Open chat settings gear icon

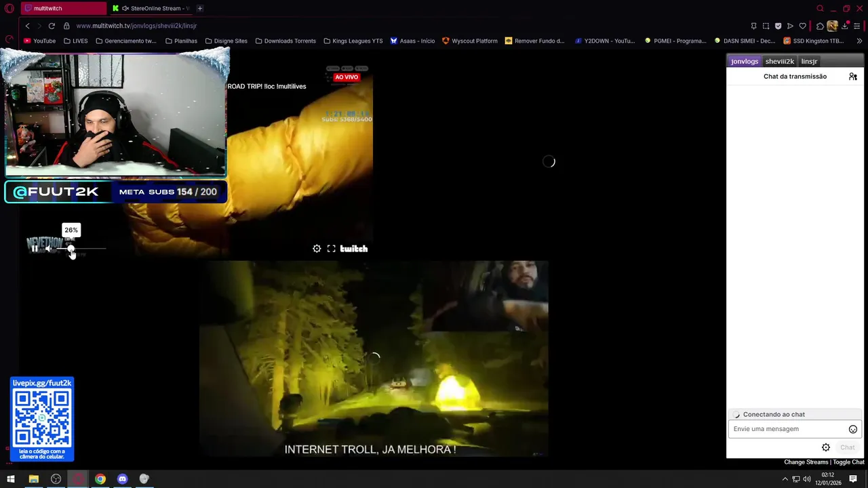click(826, 447)
